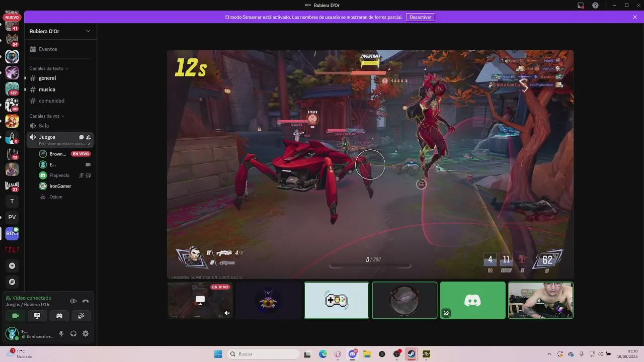Deafen with the headphones icon
Viewport: 644px width, 362px height.
click(x=73, y=334)
